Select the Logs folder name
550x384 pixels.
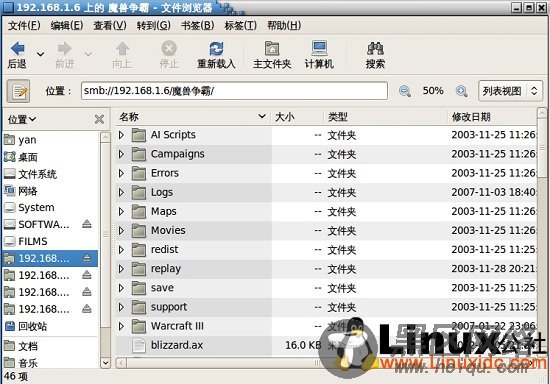(x=162, y=193)
